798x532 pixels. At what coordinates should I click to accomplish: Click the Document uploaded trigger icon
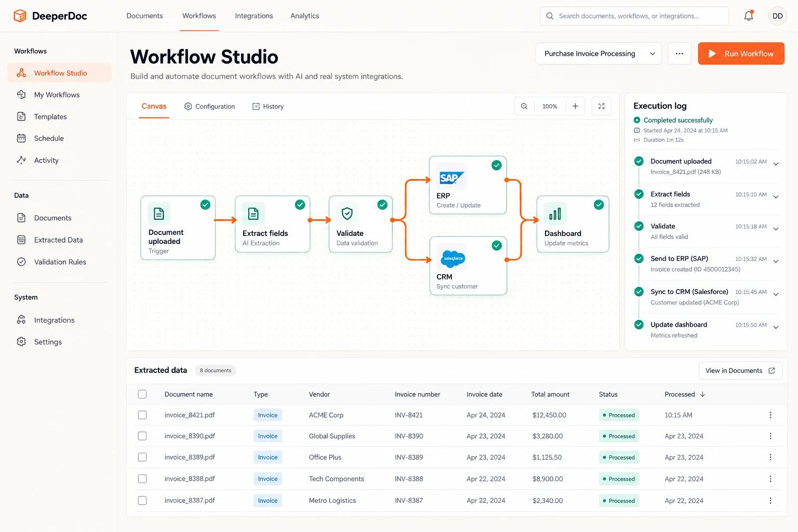pos(159,214)
